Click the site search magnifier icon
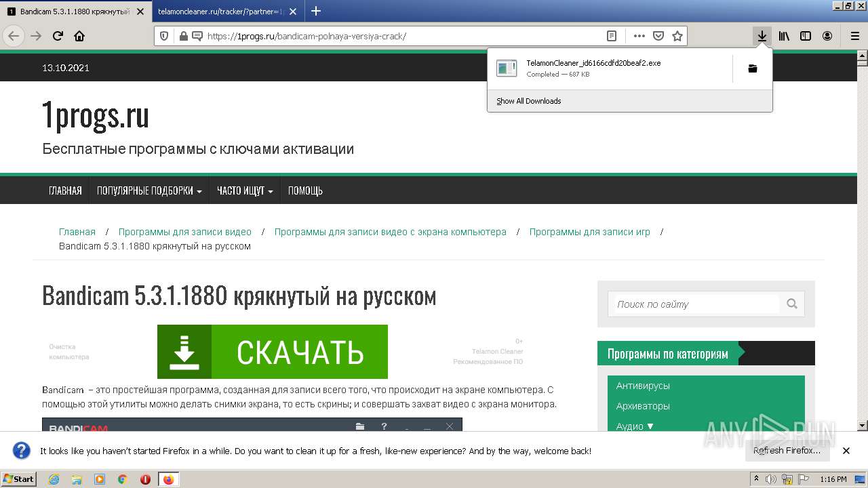This screenshot has height=488, width=868. tap(792, 304)
